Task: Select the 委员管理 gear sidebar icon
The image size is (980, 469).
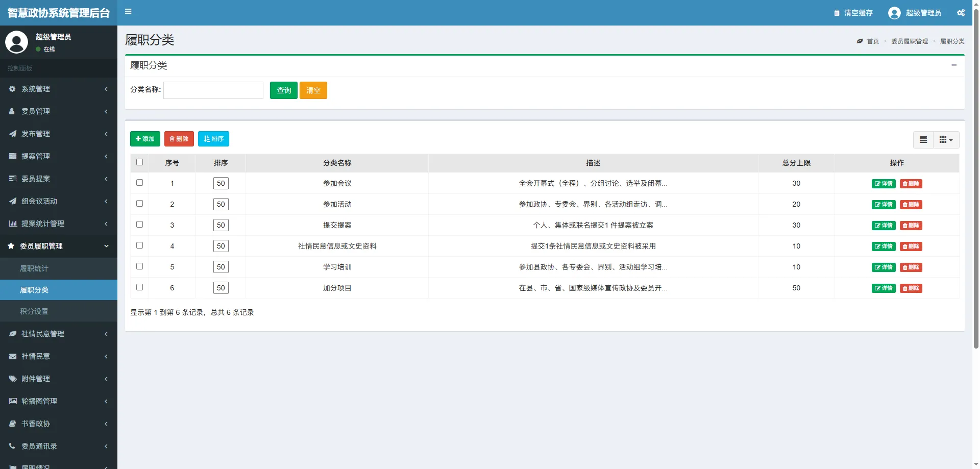Action: (x=12, y=111)
